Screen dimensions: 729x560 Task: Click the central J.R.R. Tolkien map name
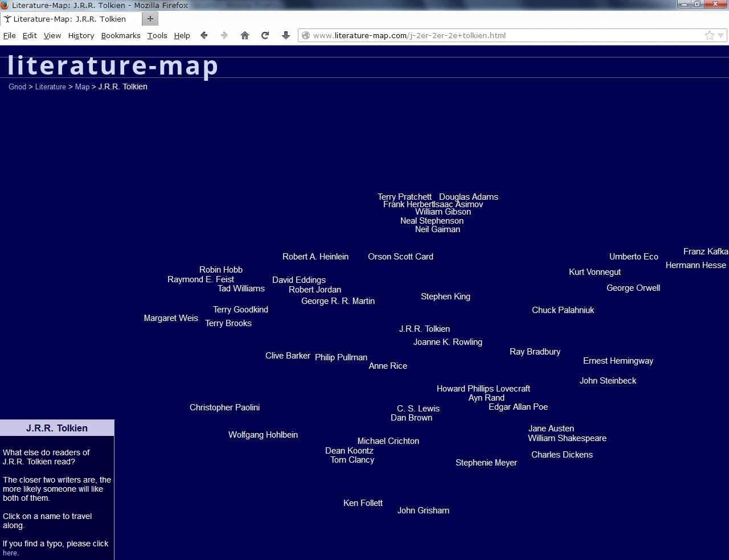[x=424, y=329]
